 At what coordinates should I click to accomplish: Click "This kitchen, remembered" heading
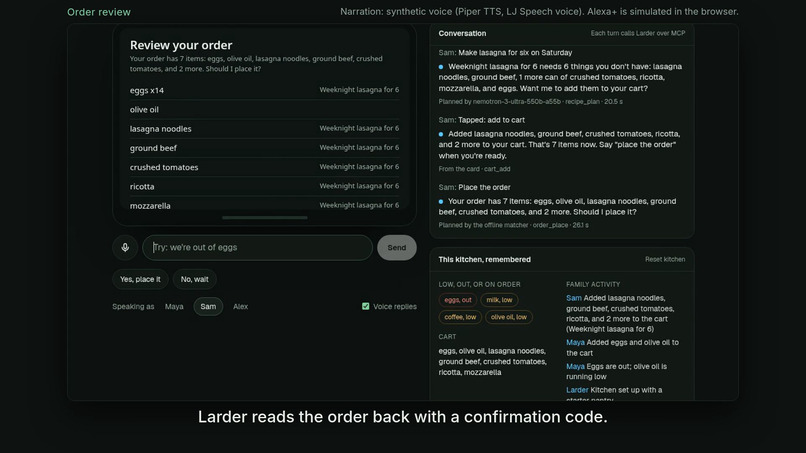[484, 260]
